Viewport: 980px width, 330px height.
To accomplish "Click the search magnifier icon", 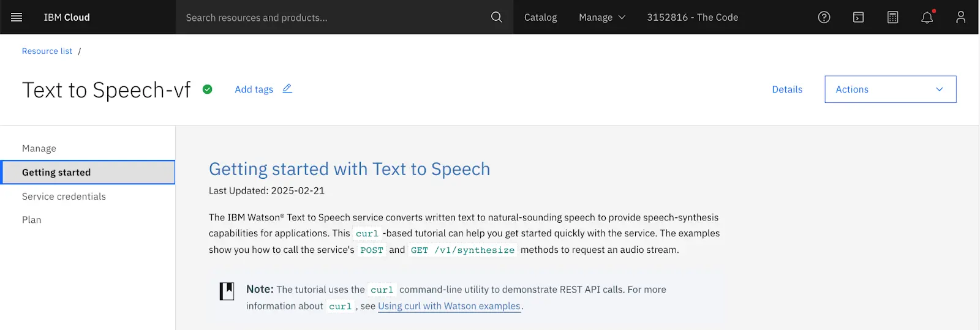I will [497, 17].
